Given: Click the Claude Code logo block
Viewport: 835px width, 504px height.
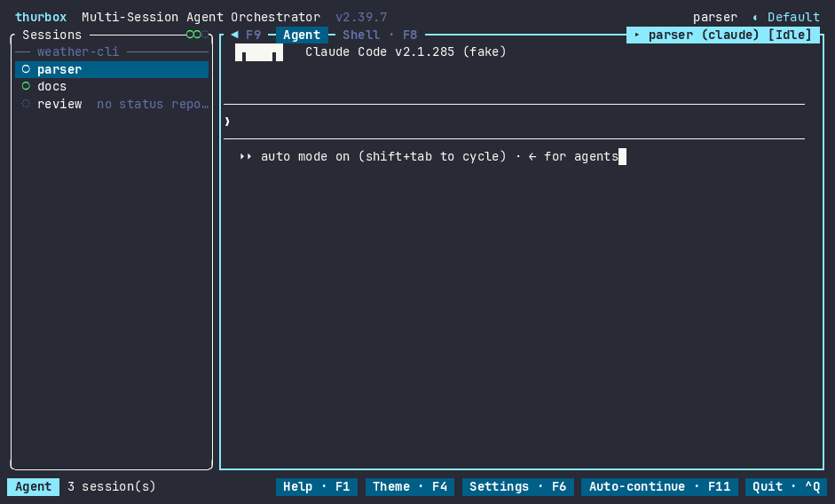Looking at the screenshot, I should coord(259,52).
